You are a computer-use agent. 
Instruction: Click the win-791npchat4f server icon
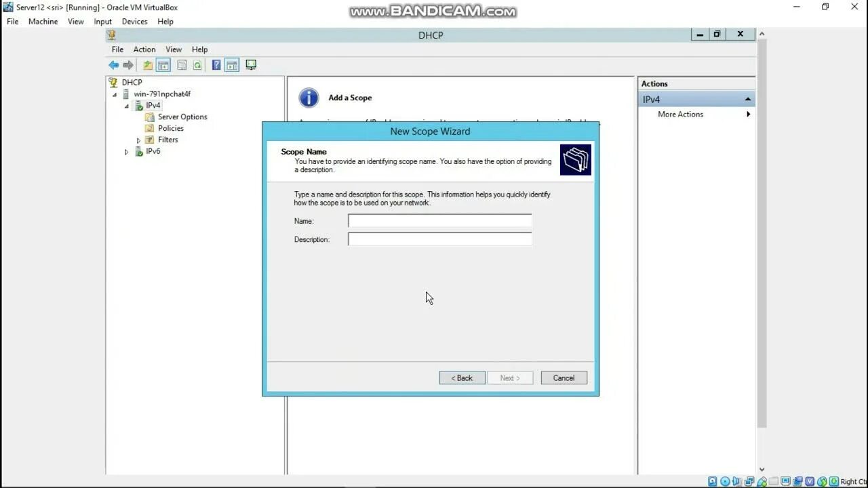pos(125,94)
